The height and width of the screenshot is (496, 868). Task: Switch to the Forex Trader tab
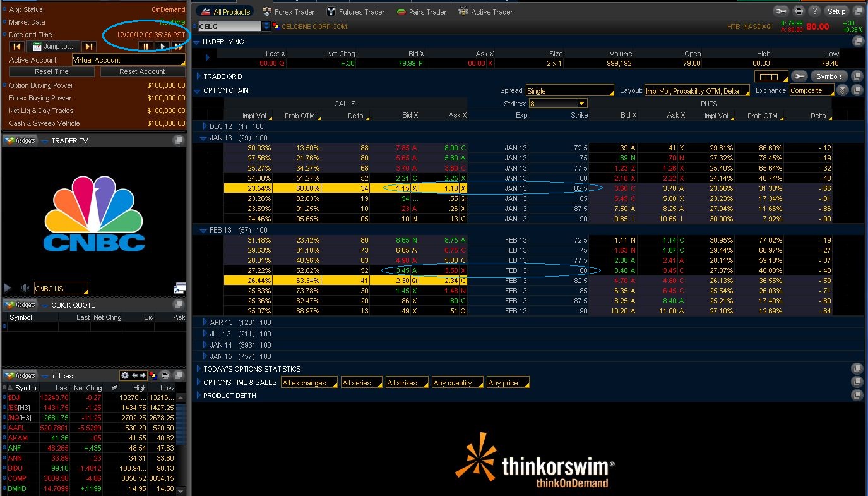pos(288,11)
